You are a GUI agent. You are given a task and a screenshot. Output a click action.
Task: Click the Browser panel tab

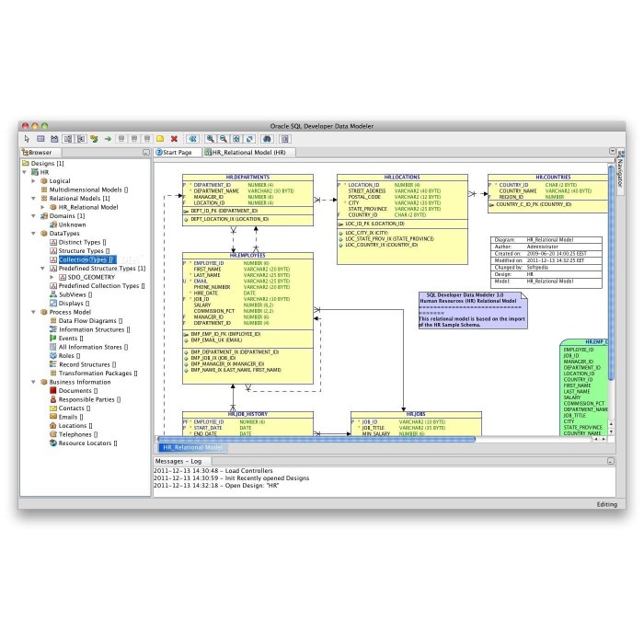click(x=40, y=153)
